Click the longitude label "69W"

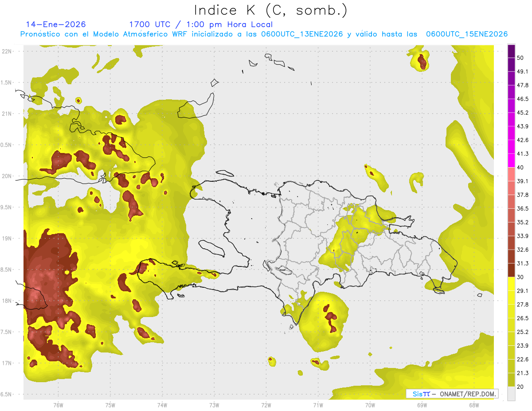click(422, 405)
